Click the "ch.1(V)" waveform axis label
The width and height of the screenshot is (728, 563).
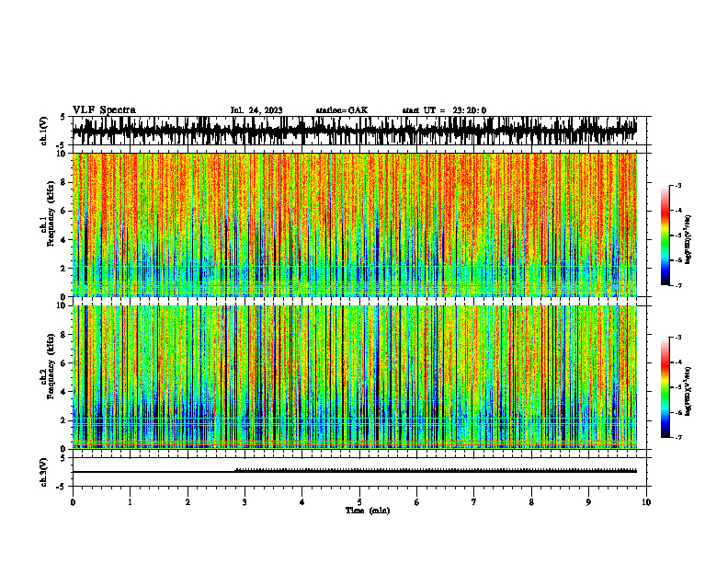[x=44, y=131]
